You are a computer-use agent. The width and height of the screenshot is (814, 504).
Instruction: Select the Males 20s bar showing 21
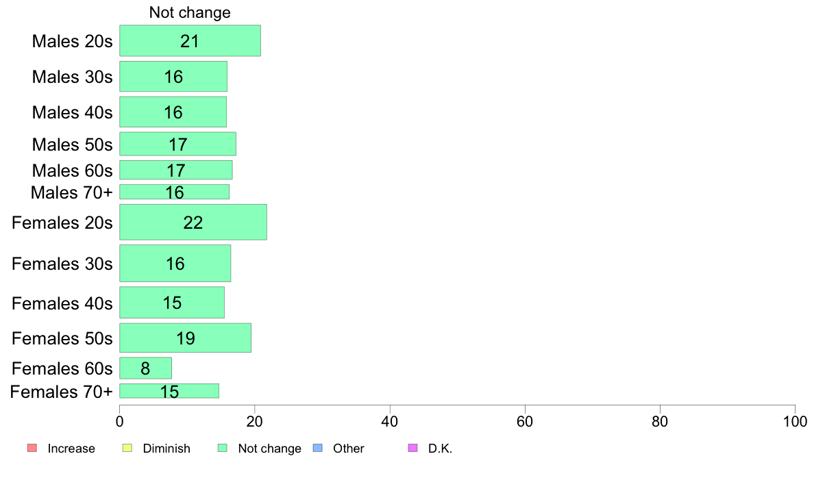(x=190, y=40)
